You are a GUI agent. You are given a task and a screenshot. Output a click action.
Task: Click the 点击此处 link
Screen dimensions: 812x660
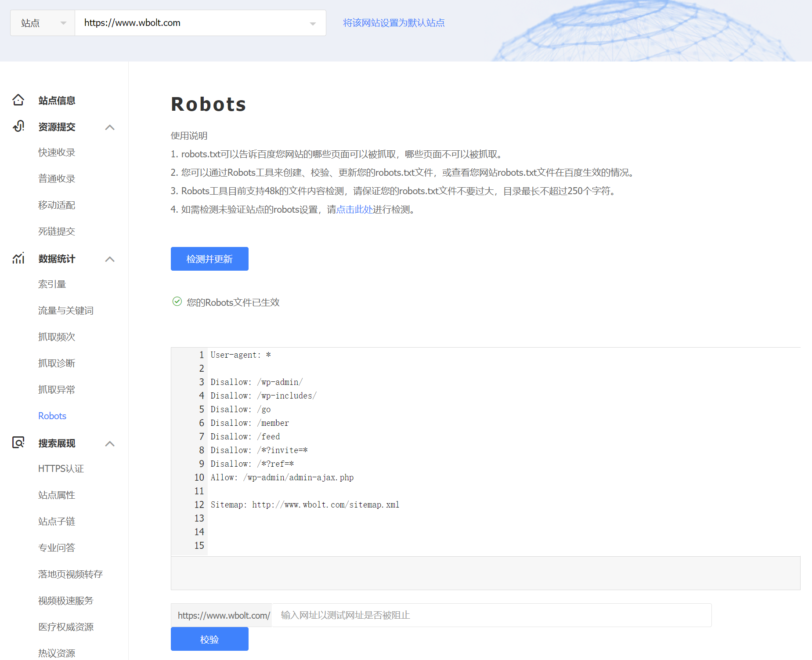(354, 210)
